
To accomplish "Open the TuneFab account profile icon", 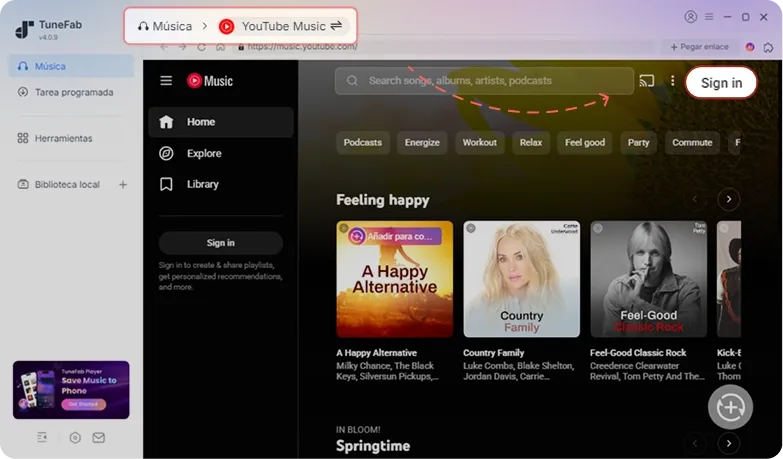I will click(691, 17).
